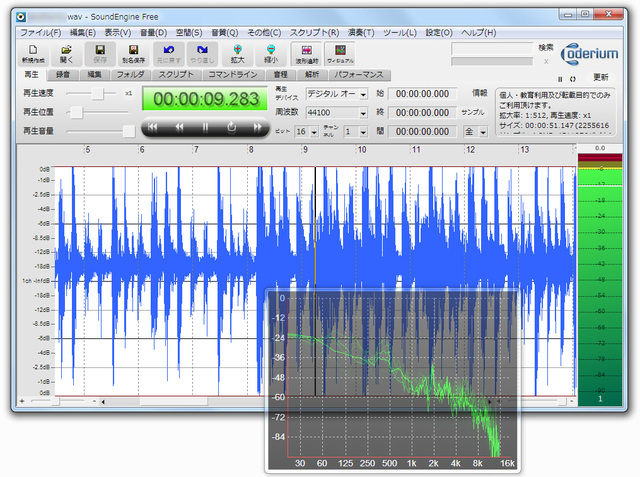Open the ヘルプ(H) menu
Screen dimensions: 640x477
point(478,33)
